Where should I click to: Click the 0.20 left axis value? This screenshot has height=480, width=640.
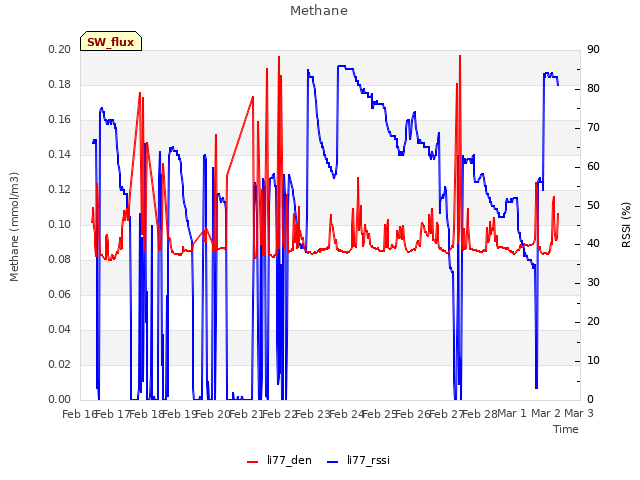point(60,49)
